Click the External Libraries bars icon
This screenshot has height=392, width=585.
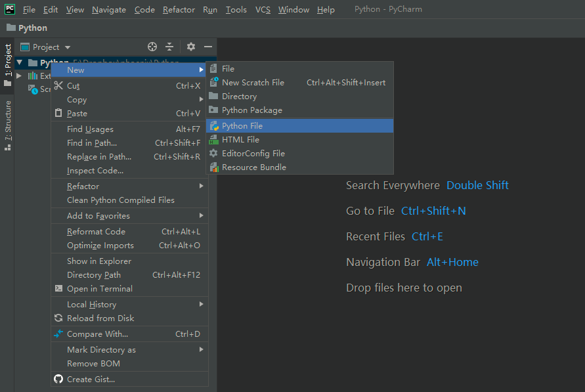[x=33, y=76]
